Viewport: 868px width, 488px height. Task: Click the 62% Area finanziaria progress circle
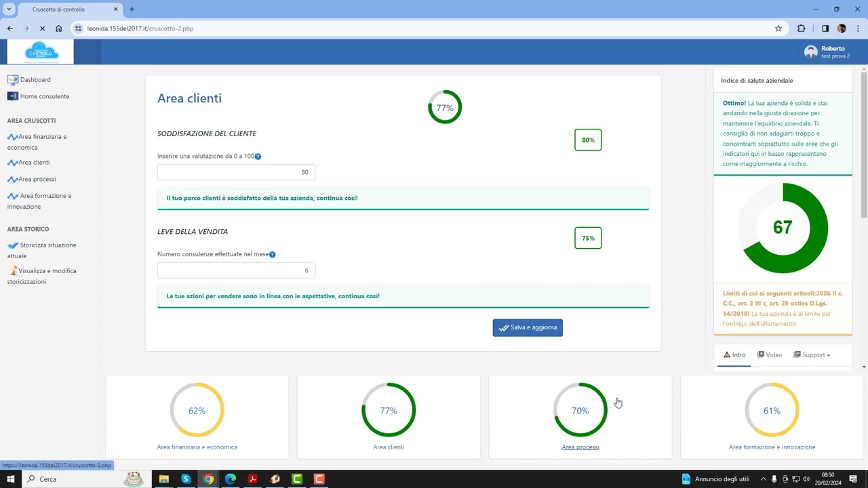pos(197,411)
